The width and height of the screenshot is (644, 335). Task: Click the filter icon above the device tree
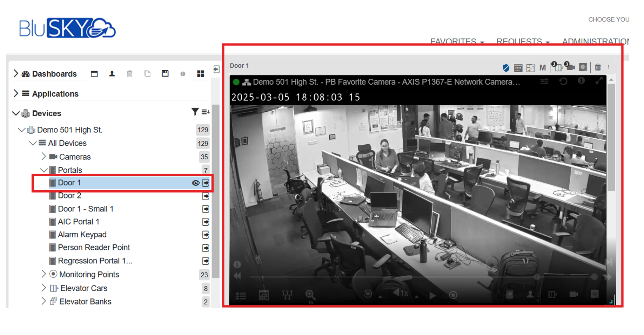pyautogui.click(x=195, y=112)
